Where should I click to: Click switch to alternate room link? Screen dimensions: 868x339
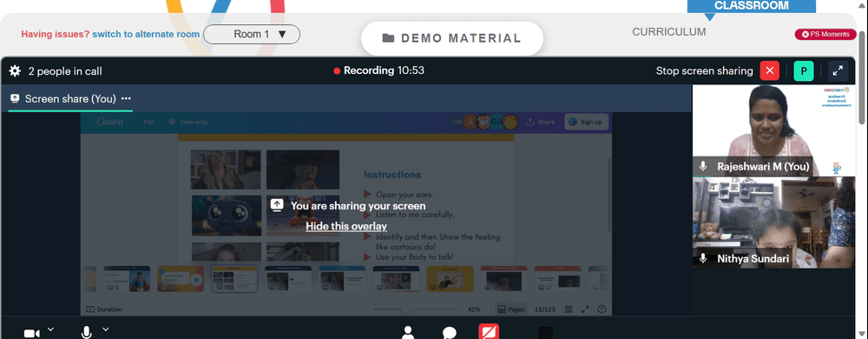tap(146, 35)
